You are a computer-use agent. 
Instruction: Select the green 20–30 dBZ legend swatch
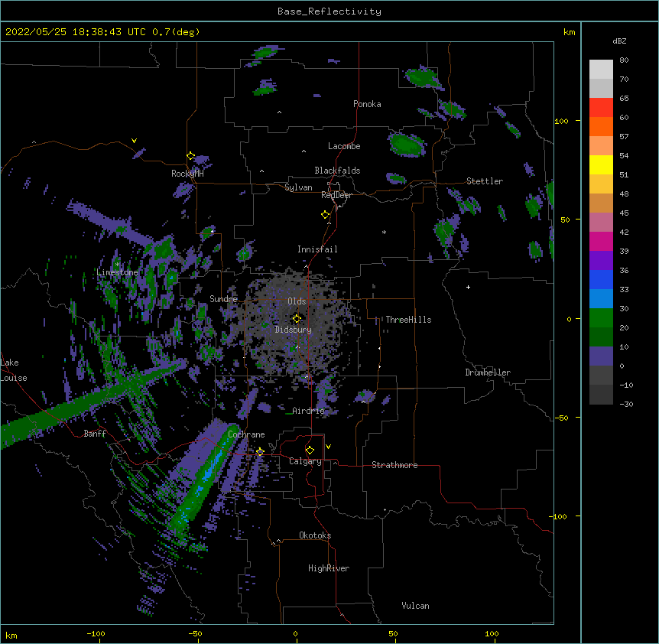click(601, 318)
